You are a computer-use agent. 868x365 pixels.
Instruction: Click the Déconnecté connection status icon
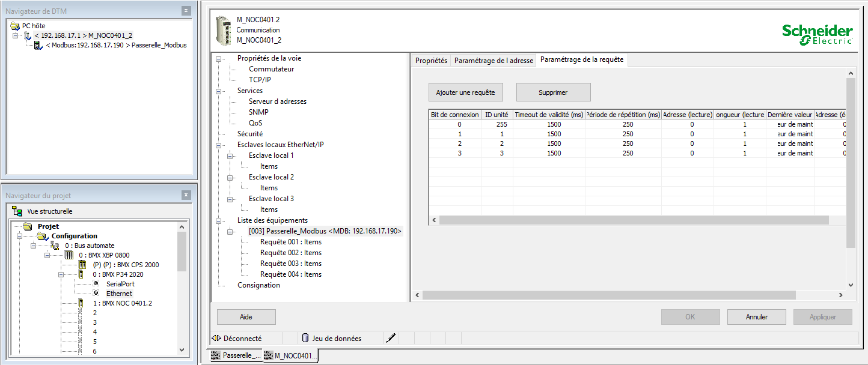(x=216, y=338)
